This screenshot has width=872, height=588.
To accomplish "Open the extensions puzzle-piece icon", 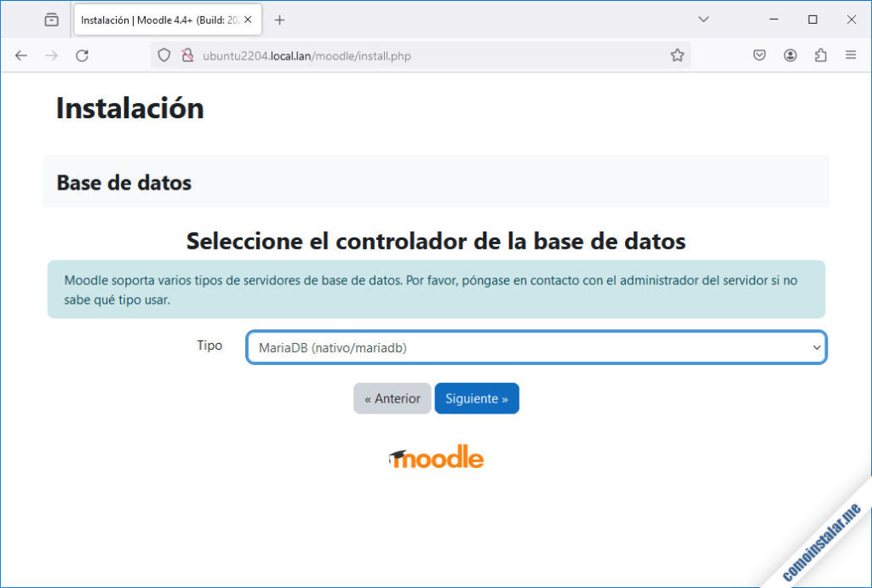I will click(820, 54).
